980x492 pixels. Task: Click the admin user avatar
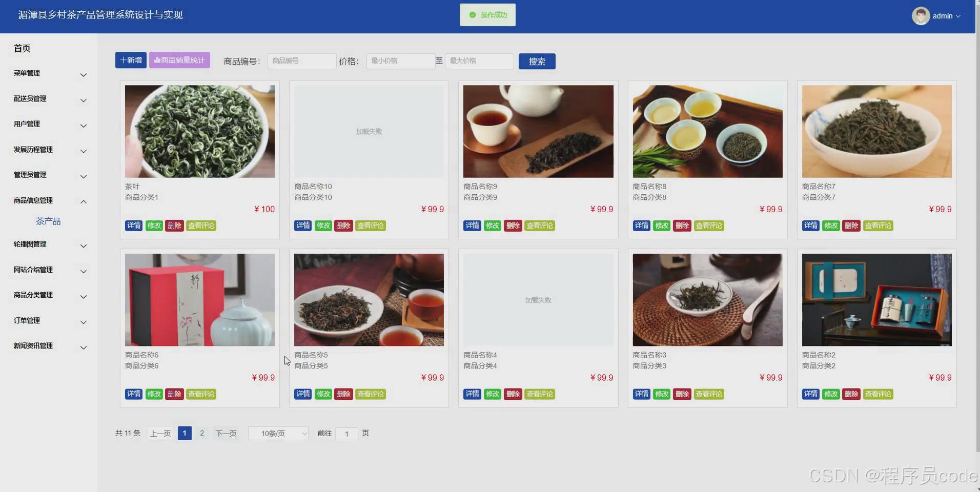tap(921, 16)
